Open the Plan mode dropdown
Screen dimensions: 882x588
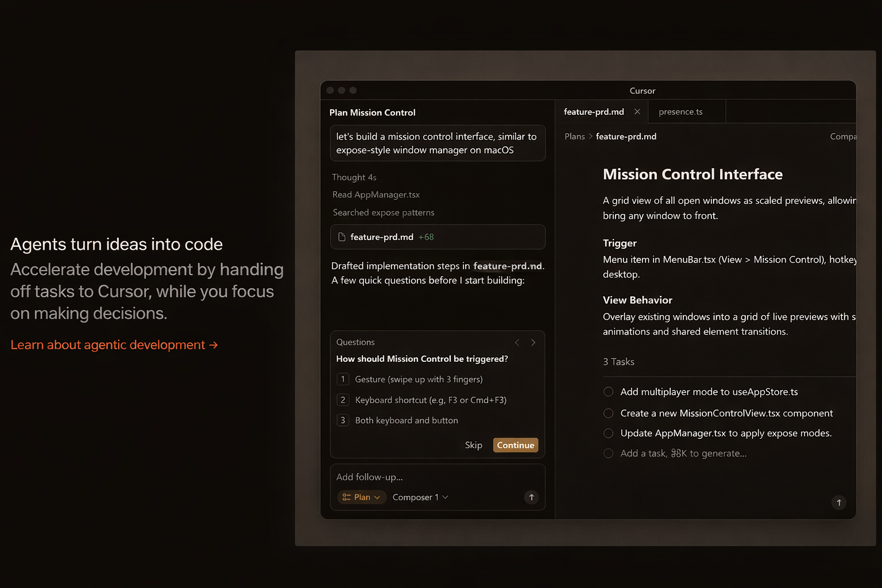(361, 497)
